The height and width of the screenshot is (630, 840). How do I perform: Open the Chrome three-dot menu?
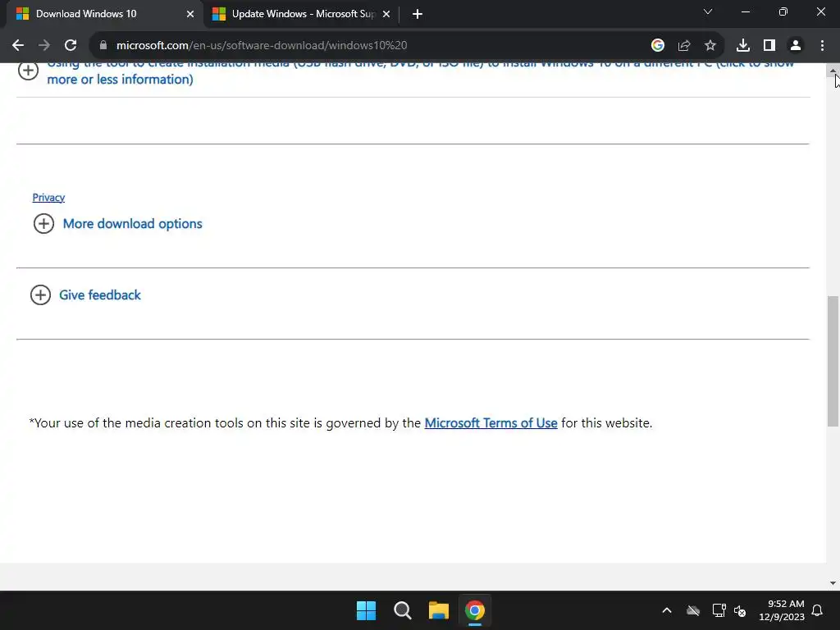[822, 46]
